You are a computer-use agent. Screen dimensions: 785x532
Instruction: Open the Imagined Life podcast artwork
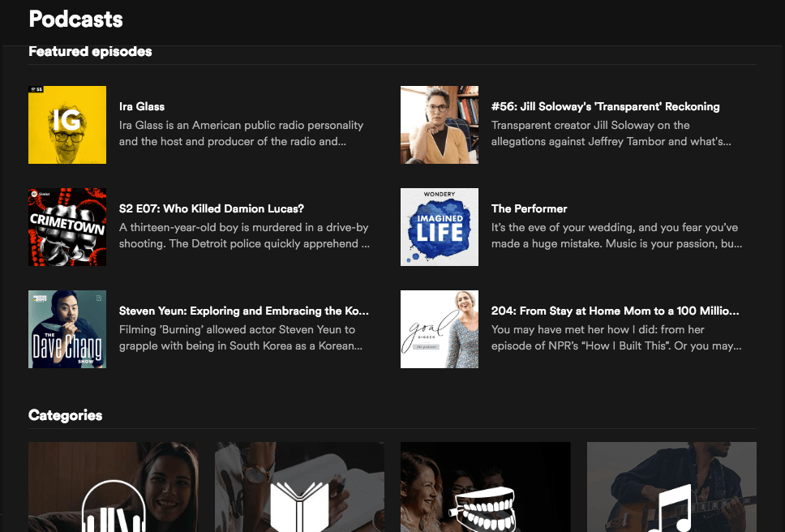pyautogui.click(x=440, y=227)
